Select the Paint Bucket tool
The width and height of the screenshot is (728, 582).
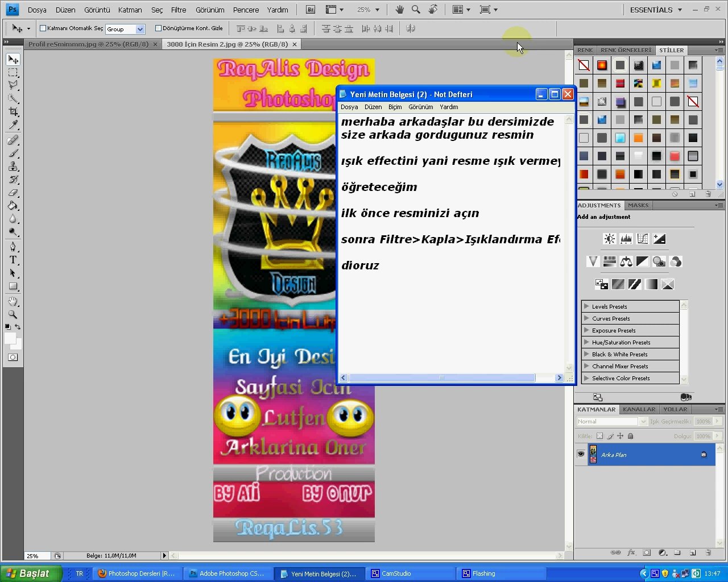coord(13,206)
